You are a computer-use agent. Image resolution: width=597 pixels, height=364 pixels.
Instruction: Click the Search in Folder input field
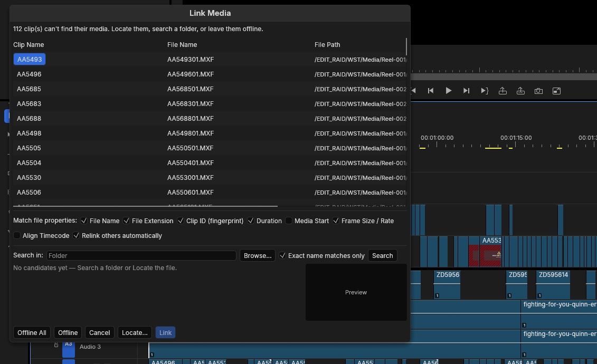point(141,256)
